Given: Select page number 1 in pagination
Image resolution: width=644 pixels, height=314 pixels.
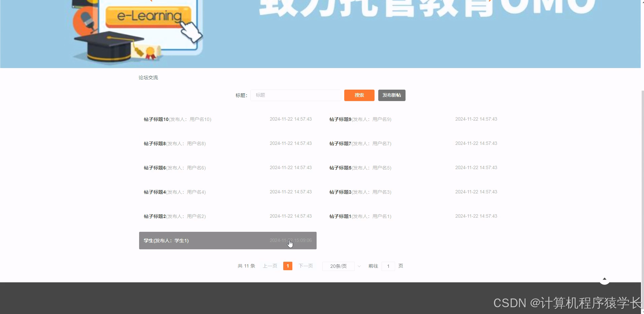Looking at the screenshot, I should [288, 266].
